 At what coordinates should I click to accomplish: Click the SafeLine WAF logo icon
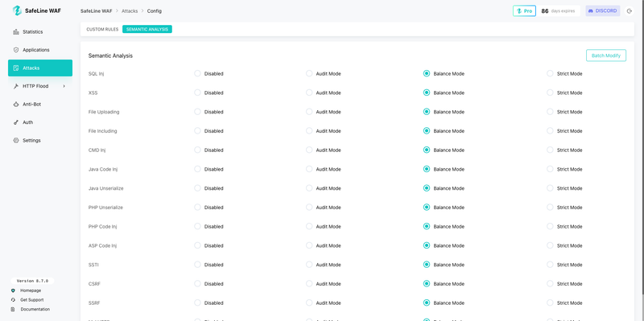pyautogui.click(x=17, y=10)
